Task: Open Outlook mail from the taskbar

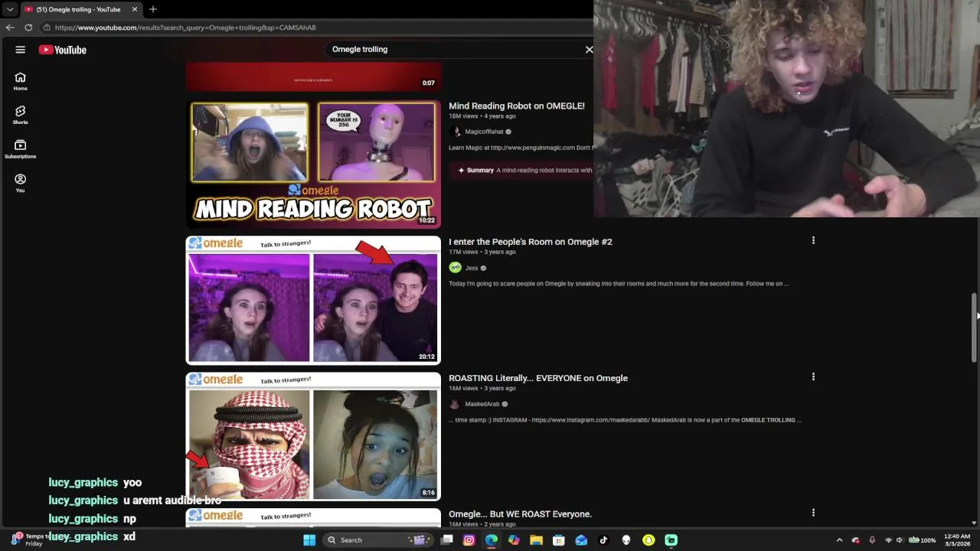Action: coord(581,540)
